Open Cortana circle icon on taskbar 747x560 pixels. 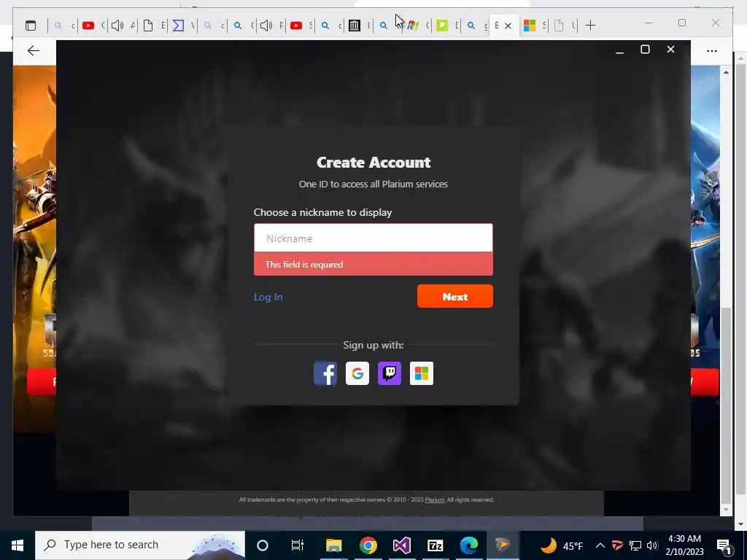coord(263,545)
